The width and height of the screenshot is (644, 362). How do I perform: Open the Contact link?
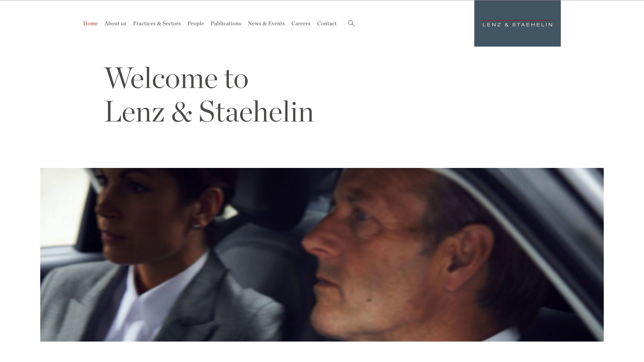coord(327,23)
